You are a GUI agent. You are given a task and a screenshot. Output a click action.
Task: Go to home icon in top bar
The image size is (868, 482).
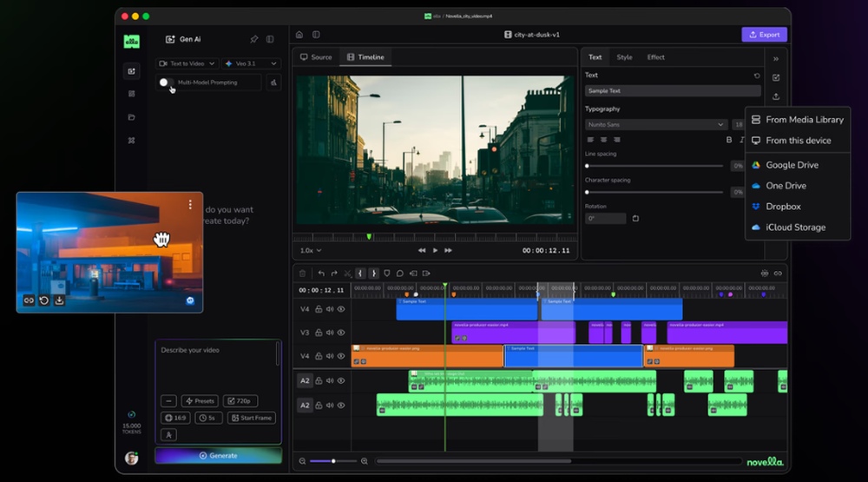click(x=299, y=35)
